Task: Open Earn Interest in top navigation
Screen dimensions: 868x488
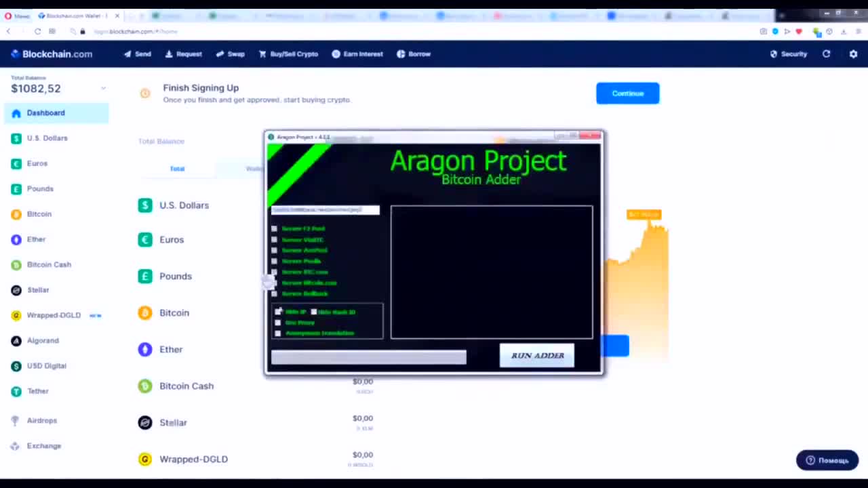Action: click(357, 54)
